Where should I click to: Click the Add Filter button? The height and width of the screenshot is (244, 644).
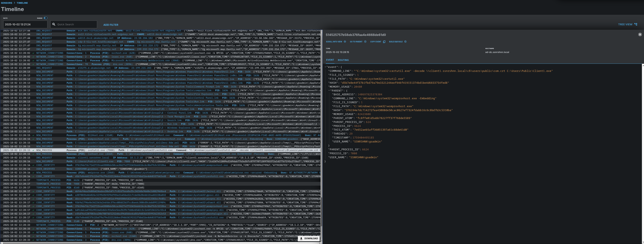pyautogui.click(x=111, y=25)
